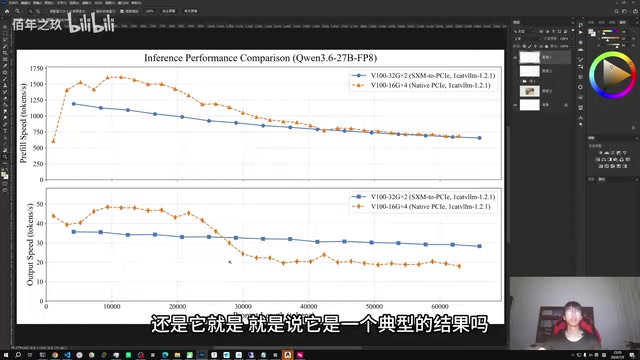
Task: Add a Vibrance adjustment layer
Action: point(624,153)
